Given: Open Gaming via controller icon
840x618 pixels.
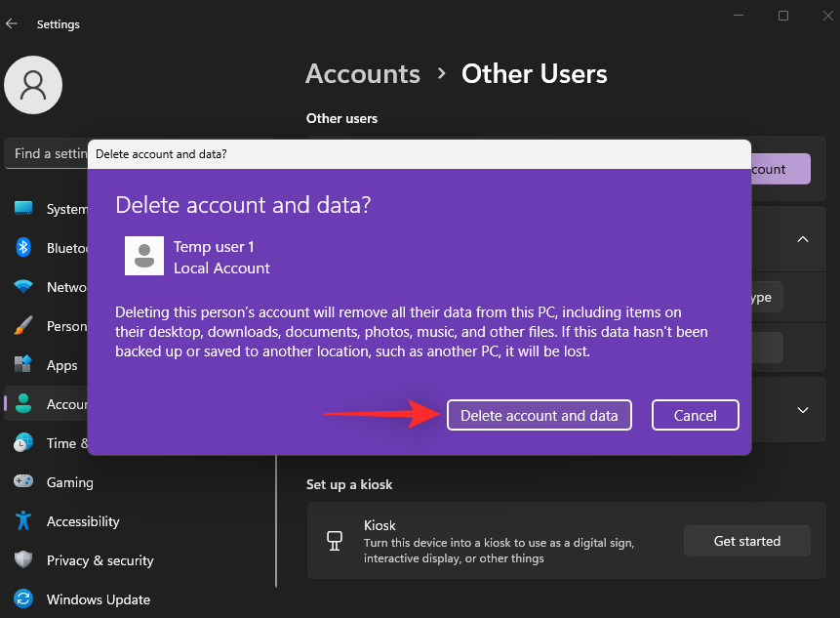Looking at the screenshot, I should [x=23, y=481].
